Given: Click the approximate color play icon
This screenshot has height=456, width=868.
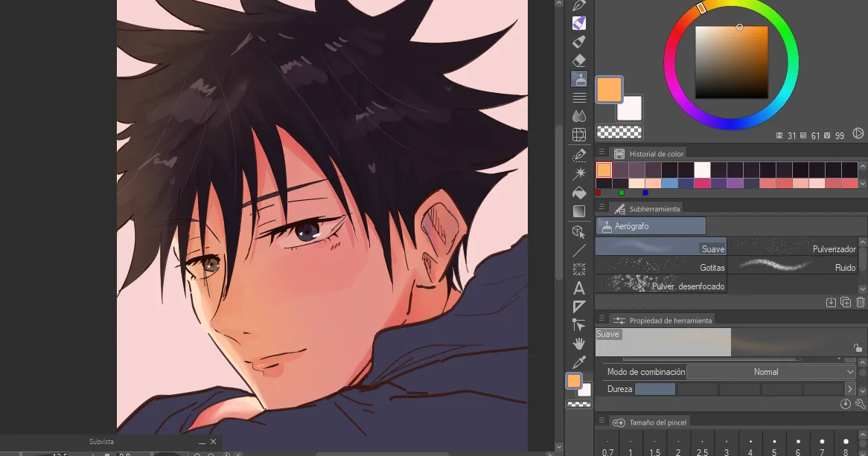Looking at the screenshot, I should click(x=858, y=133).
